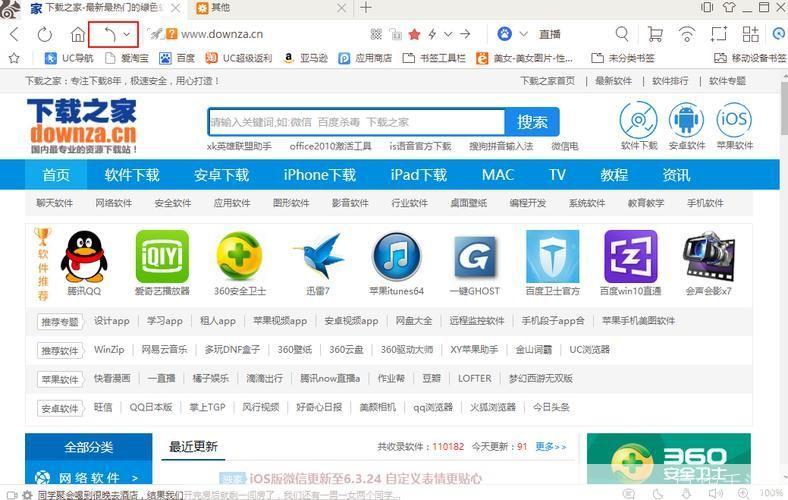
Task: Click the blue 搜索 button
Action: click(532, 122)
